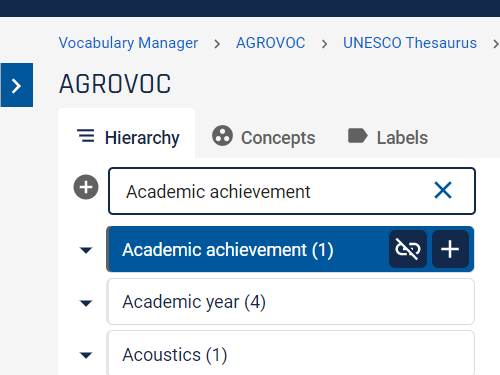The height and width of the screenshot is (375, 500).
Task: Collapse the Academic achievement tree arrow
Action: click(86, 250)
